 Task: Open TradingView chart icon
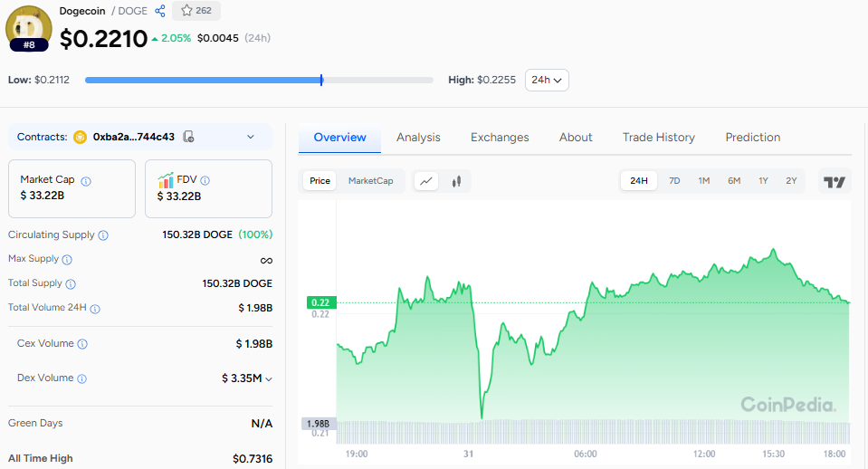pos(835,182)
